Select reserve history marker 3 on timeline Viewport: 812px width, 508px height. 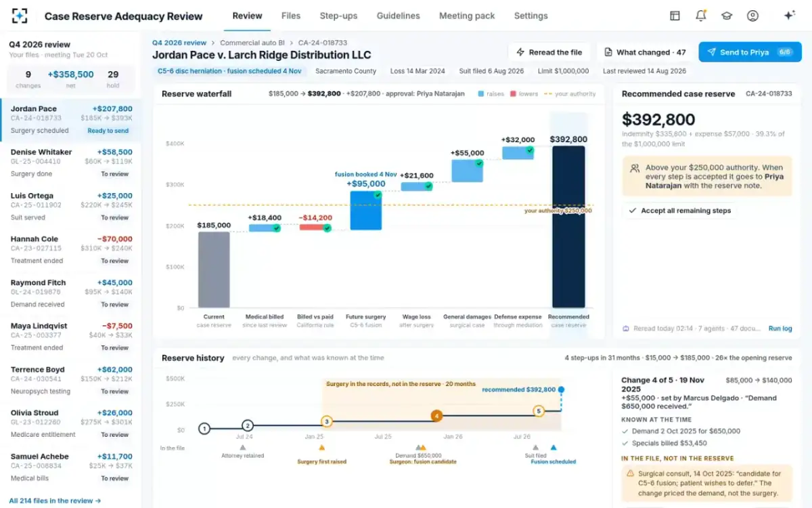coord(327,421)
